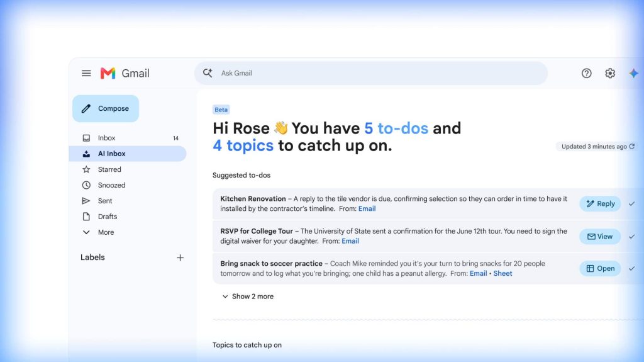Viewport: 644px width, 362px height.
Task: Open Email link in soccer practice to-do
Action: pos(478,274)
